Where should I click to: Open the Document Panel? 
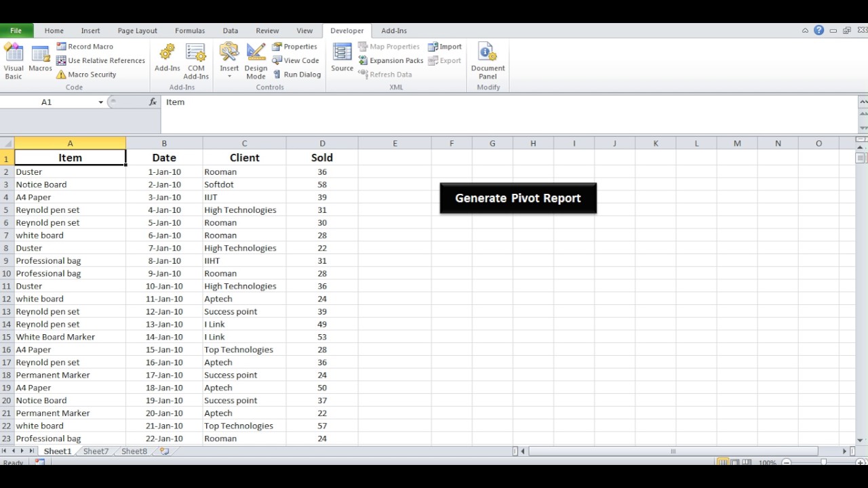pos(488,62)
